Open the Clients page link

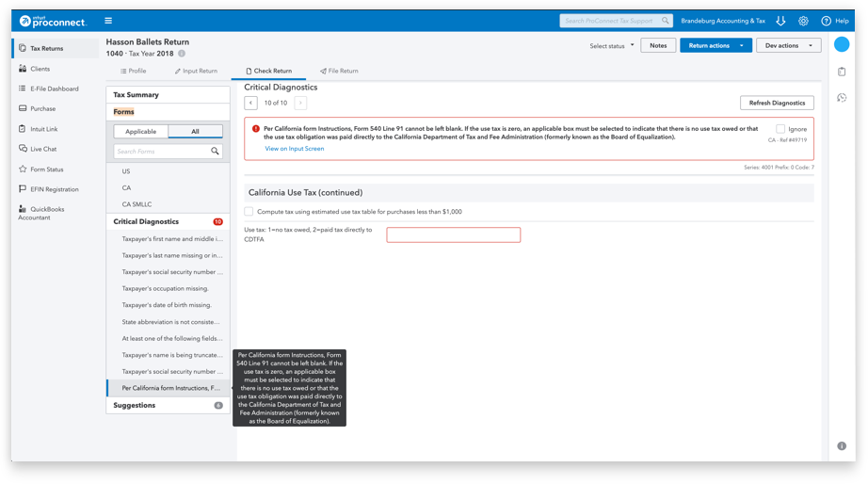coord(40,69)
